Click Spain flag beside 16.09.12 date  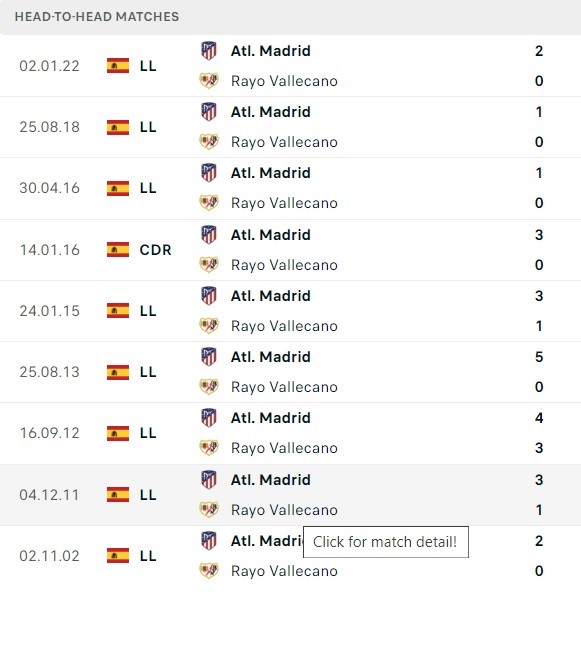pyautogui.click(x=118, y=433)
